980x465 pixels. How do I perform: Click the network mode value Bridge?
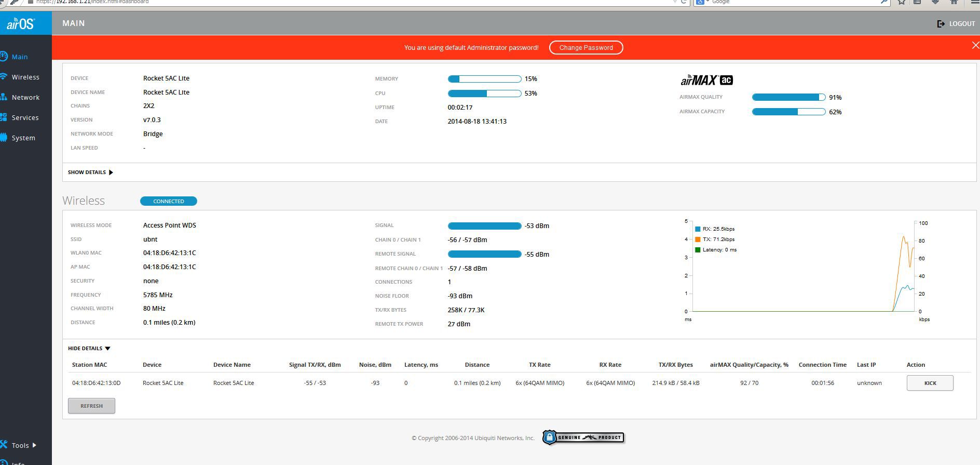click(x=153, y=134)
